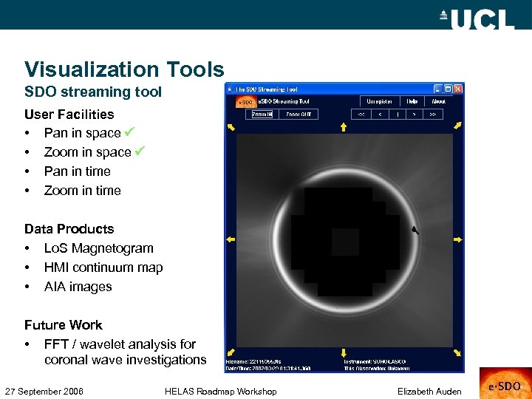
Task: Click the eSDO Streaming Tool header label
Action: 284,101
